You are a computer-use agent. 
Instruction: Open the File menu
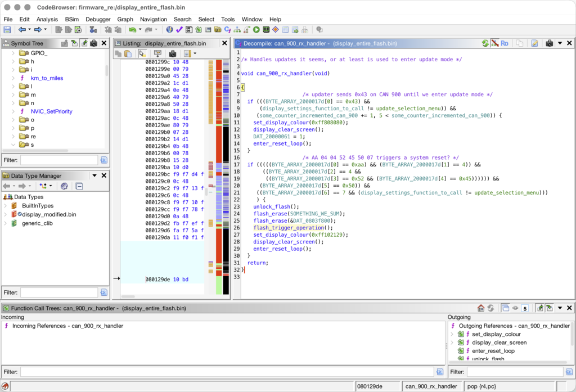click(8, 20)
